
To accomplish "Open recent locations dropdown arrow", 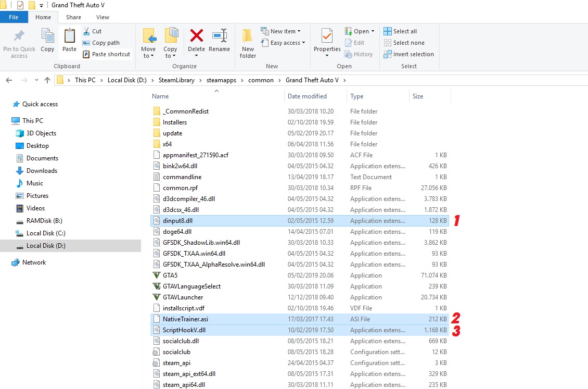I will pyautogui.click(x=36, y=80).
